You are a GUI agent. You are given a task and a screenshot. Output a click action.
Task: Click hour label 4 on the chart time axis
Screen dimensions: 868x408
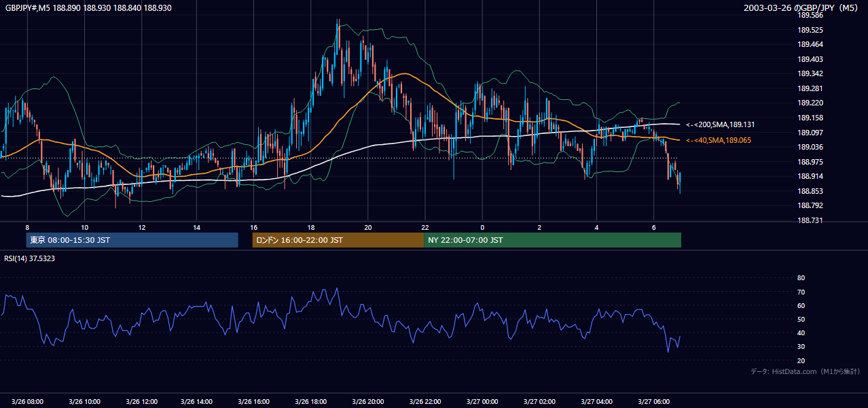(x=596, y=227)
